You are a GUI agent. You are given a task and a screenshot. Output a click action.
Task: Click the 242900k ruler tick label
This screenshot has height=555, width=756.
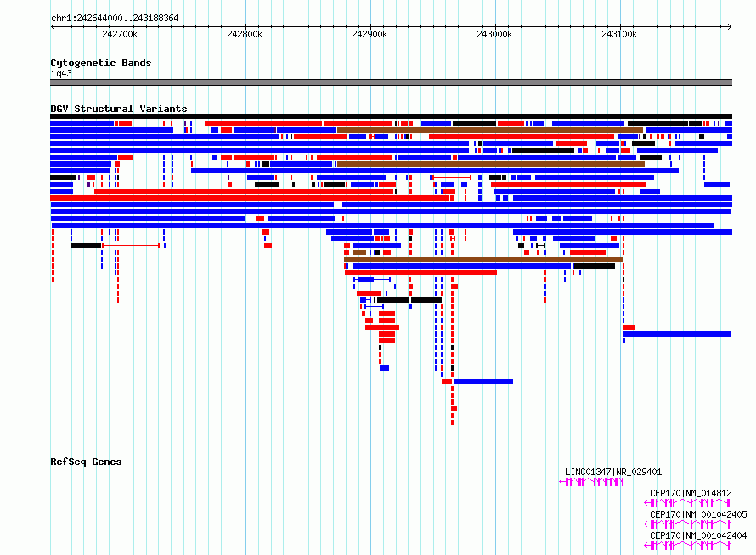click(x=370, y=34)
